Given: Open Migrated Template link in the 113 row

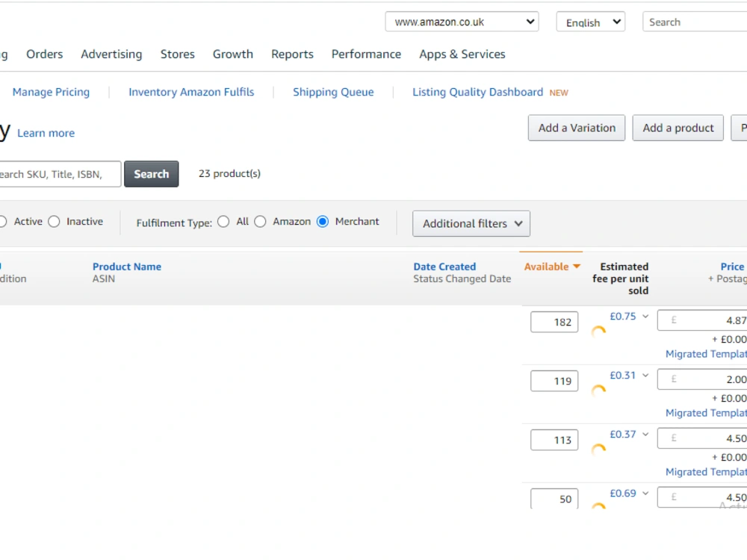Looking at the screenshot, I should 706,472.
